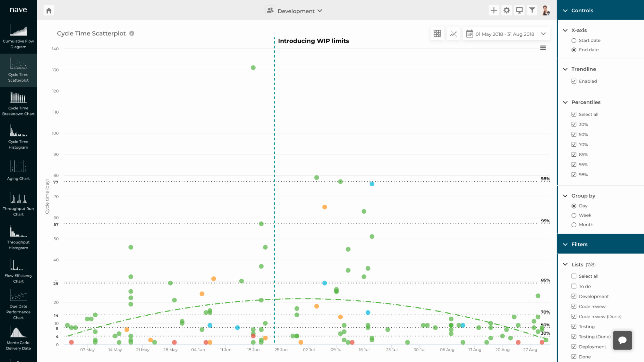The width and height of the screenshot is (644, 362).
Task: Select the Start date radio option
Action: point(574,41)
